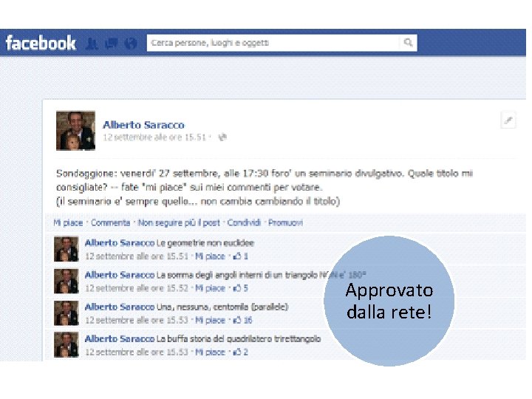
Task: Click author name on 'La buffa storia' comment
Action: (120, 338)
